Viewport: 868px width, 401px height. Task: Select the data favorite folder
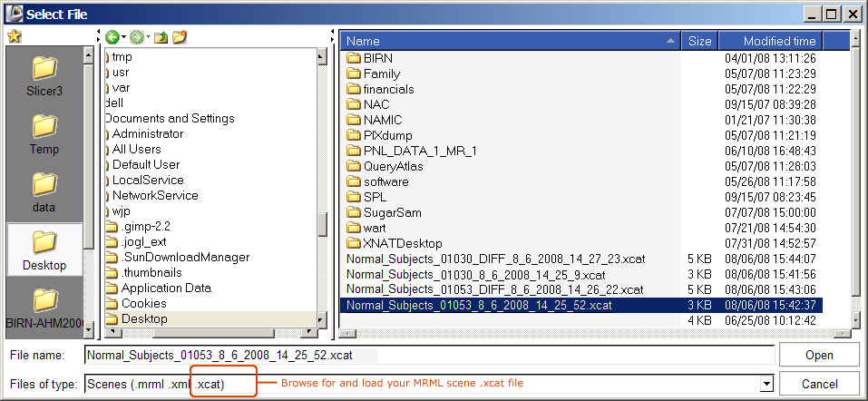pyautogui.click(x=44, y=192)
